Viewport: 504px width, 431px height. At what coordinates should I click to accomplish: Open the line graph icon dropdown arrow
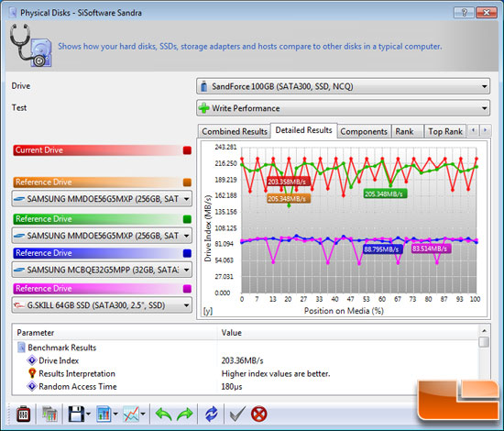pyautogui.click(x=143, y=414)
